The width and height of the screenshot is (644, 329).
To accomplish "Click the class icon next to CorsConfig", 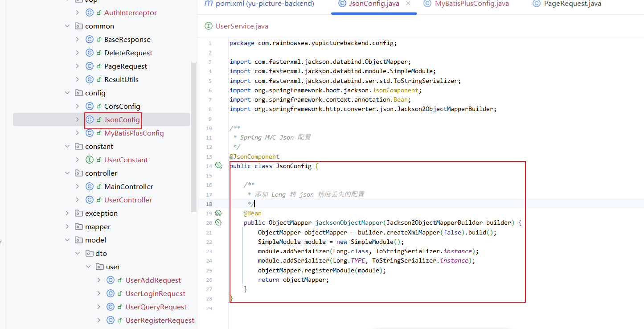I will coord(89,106).
